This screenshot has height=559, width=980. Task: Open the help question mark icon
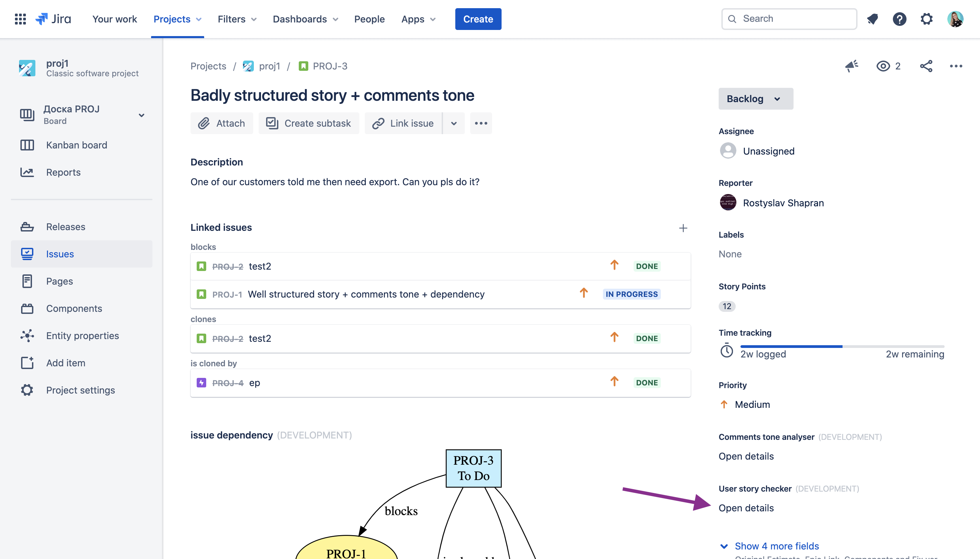click(x=899, y=19)
